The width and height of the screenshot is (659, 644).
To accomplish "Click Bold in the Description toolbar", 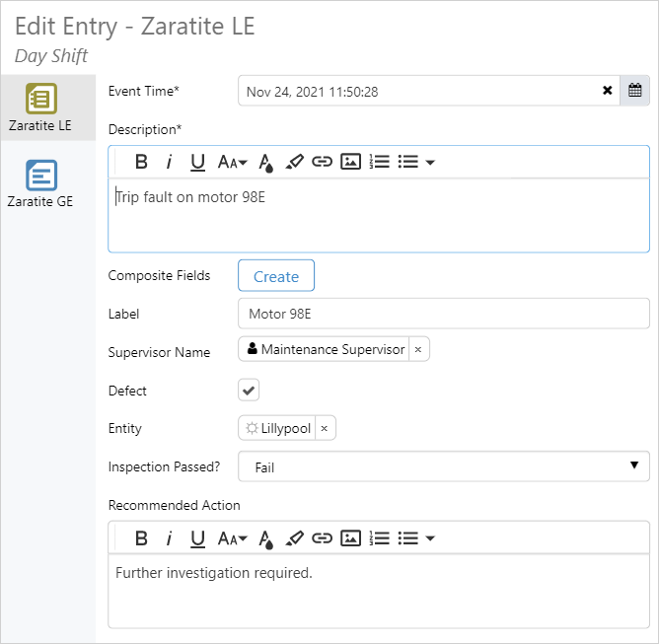I will tap(141, 162).
